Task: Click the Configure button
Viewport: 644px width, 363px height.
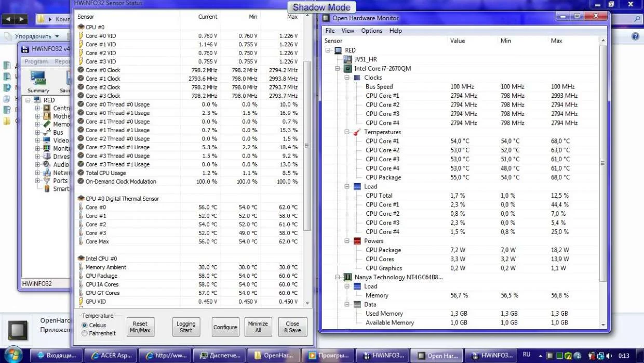Action: pos(225,327)
